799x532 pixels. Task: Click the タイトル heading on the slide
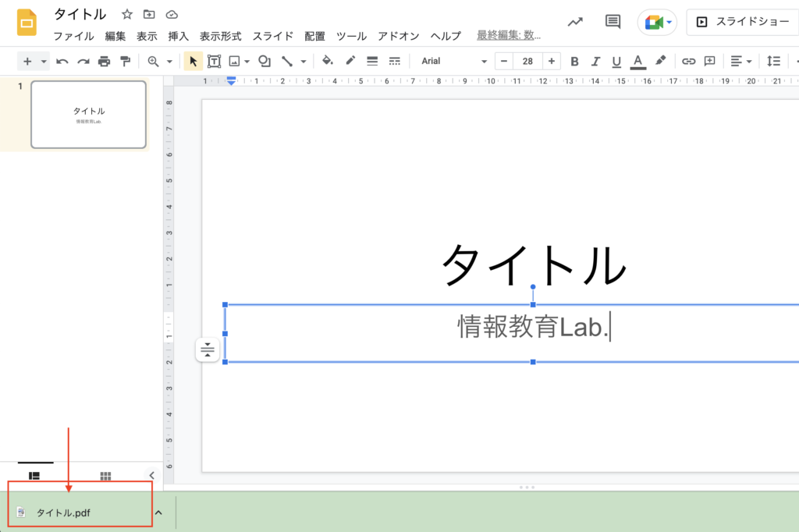(x=533, y=264)
